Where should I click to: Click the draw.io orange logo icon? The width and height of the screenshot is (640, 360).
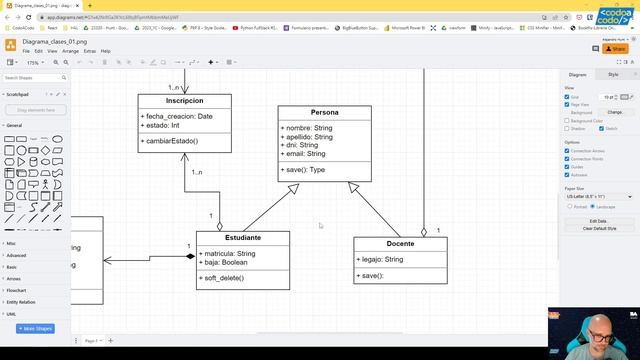tap(11, 45)
